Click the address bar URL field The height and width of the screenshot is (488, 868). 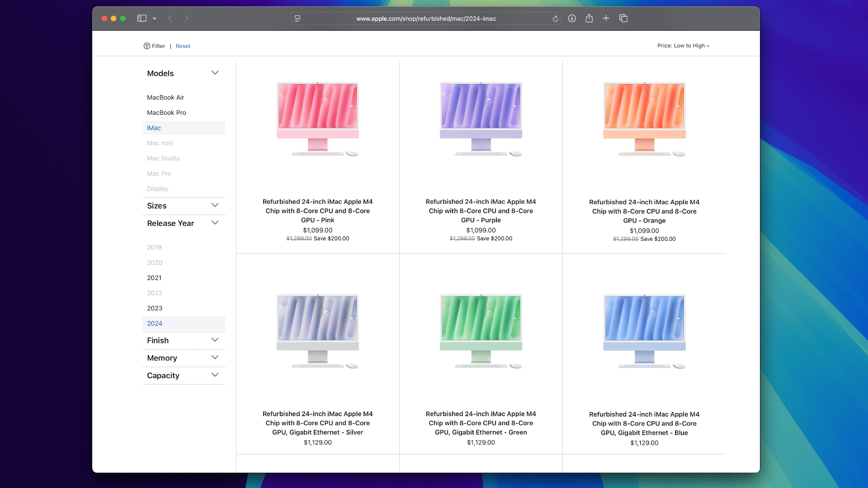pyautogui.click(x=426, y=19)
